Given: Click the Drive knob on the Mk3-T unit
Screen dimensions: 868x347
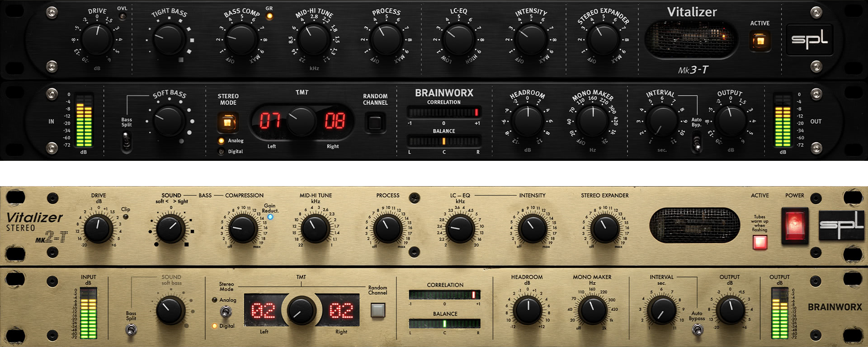Looking at the screenshot, I should tap(97, 39).
